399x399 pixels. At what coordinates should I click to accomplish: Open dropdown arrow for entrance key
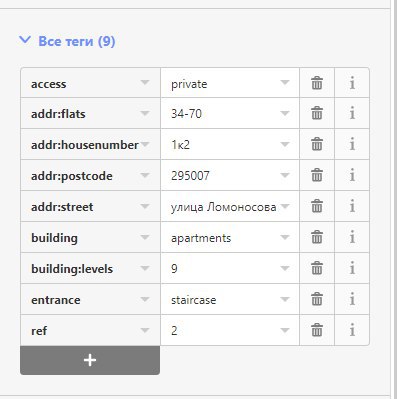click(x=145, y=299)
